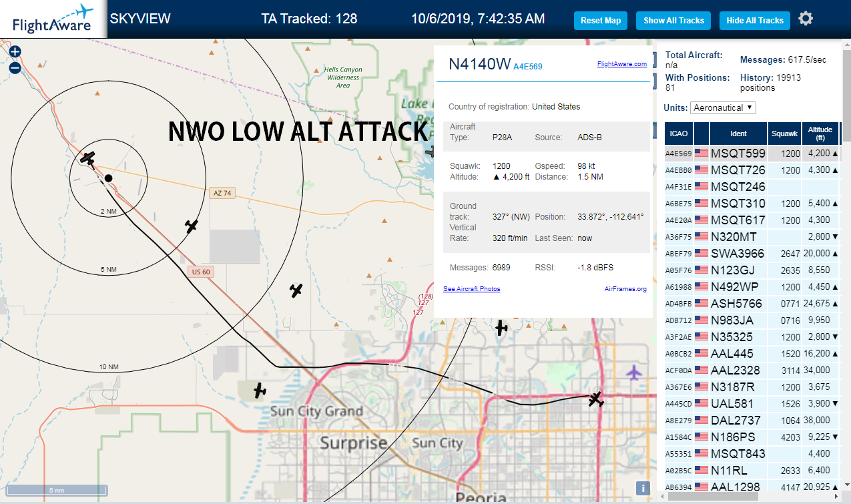Click Show All Tracks button

point(673,21)
